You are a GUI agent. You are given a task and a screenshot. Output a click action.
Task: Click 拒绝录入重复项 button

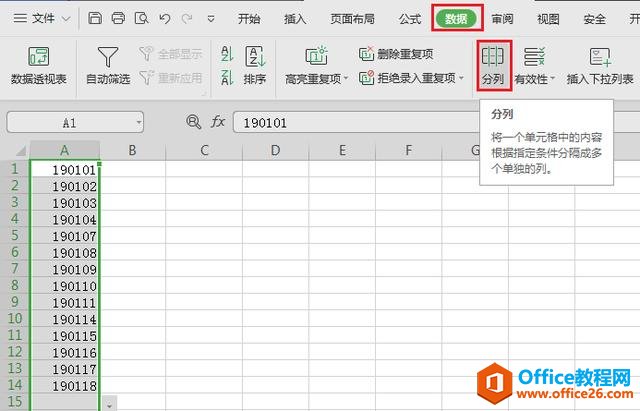(407, 78)
